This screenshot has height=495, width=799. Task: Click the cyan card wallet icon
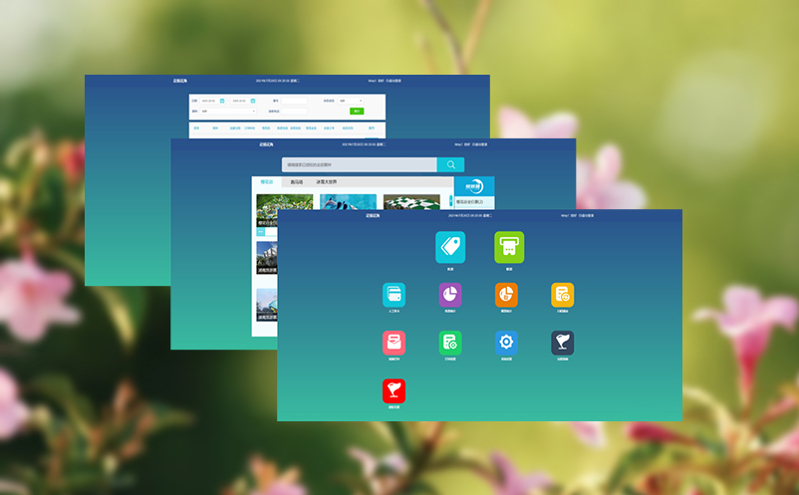394,294
